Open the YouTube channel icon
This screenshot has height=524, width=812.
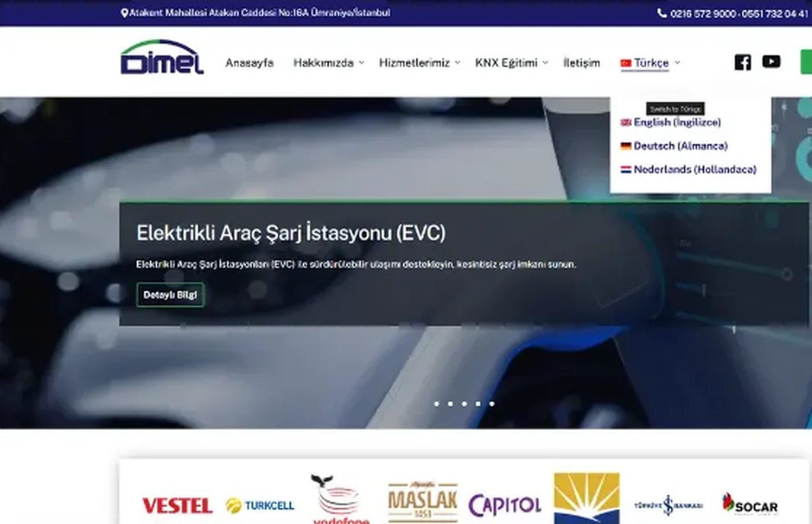point(771,62)
